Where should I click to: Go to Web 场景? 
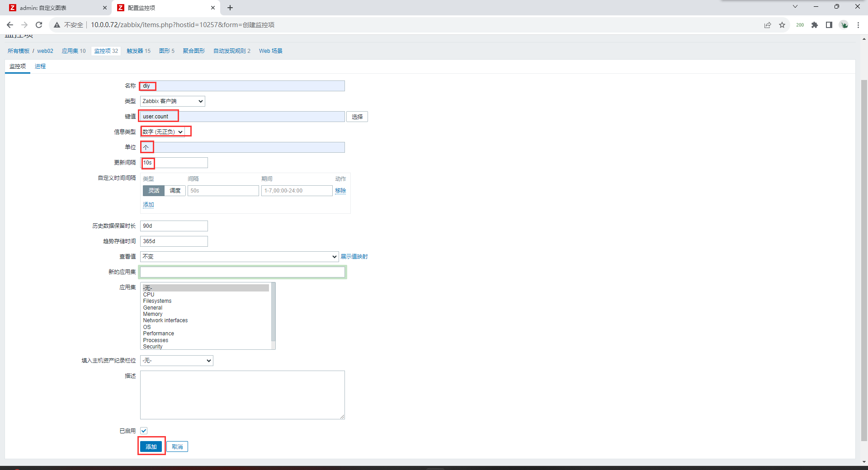pyautogui.click(x=271, y=51)
